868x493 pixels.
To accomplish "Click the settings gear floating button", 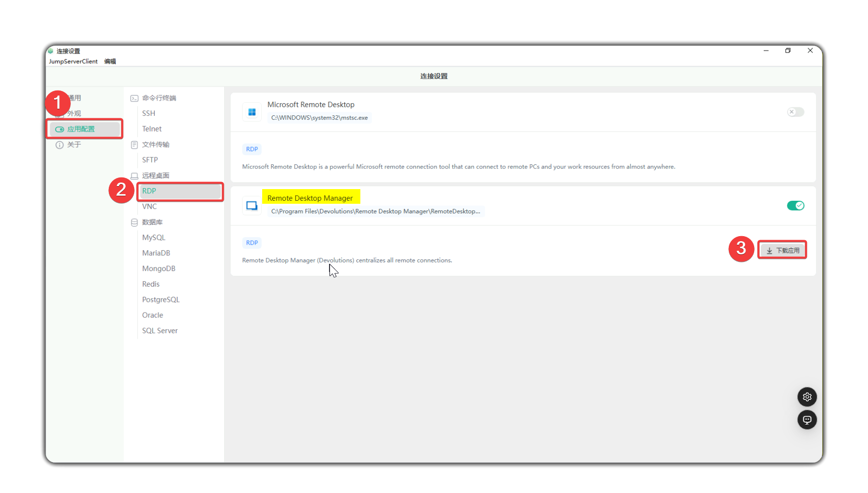I will (x=807, y=397).
